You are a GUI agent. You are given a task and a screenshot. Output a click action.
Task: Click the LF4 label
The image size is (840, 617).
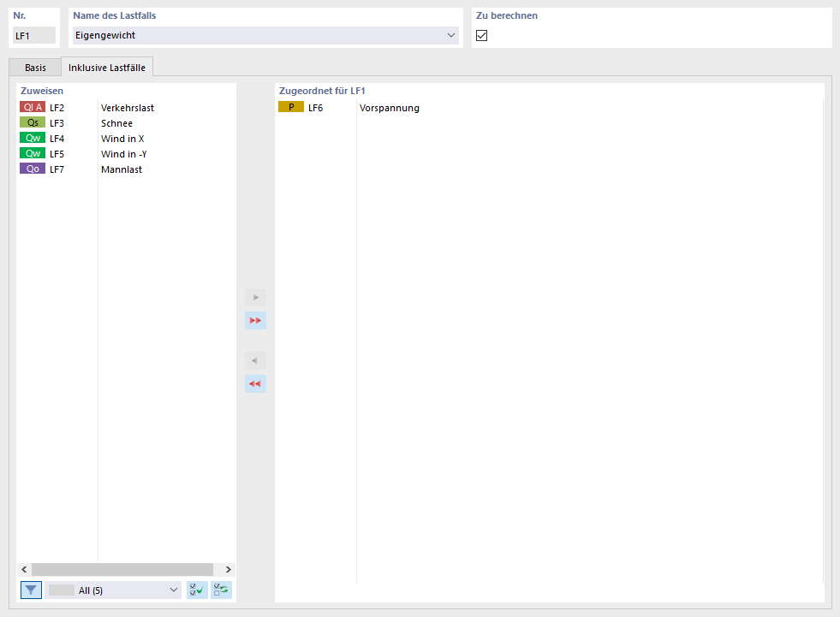(57, 139)
